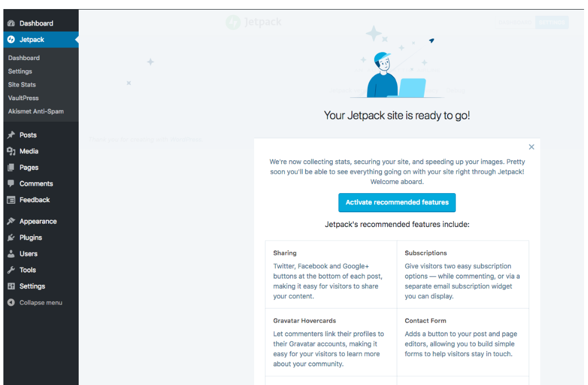Viewport: 588px width, 385px height.
Task: Click the Feedback form icon
Action: pos(11,200)
